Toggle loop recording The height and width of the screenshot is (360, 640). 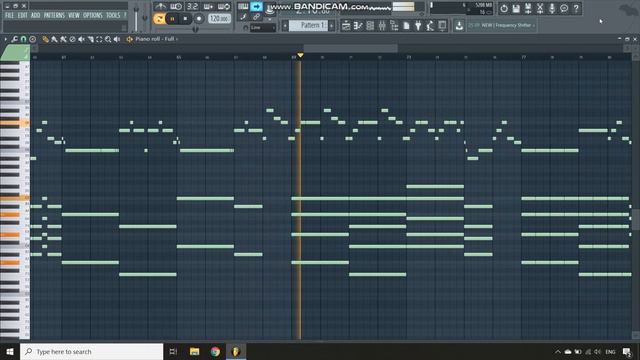(224, 7)
